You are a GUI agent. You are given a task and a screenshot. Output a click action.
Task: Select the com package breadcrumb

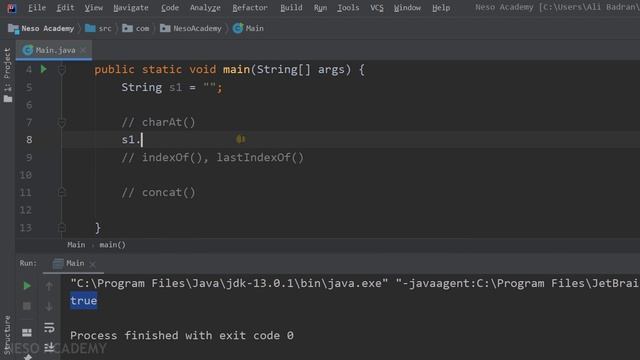pyautogui.click(x=136, y=28)
